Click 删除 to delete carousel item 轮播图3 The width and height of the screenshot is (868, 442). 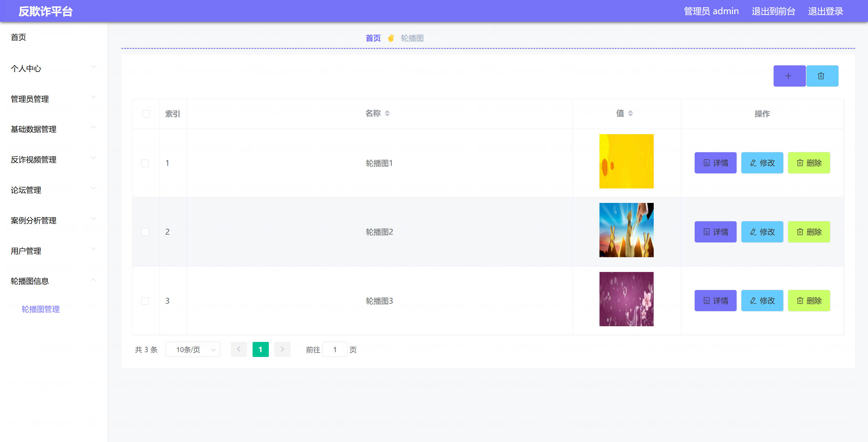(808, 300)
